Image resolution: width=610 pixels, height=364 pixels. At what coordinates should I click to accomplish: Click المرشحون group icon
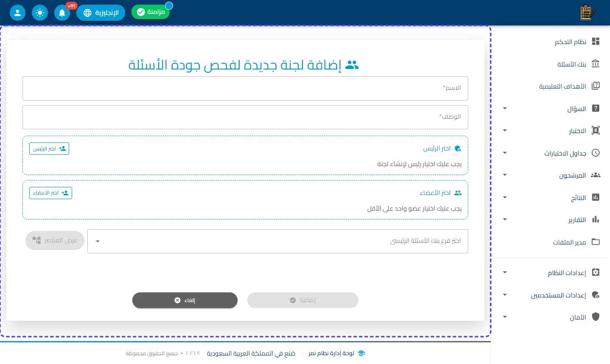[596, 175]
